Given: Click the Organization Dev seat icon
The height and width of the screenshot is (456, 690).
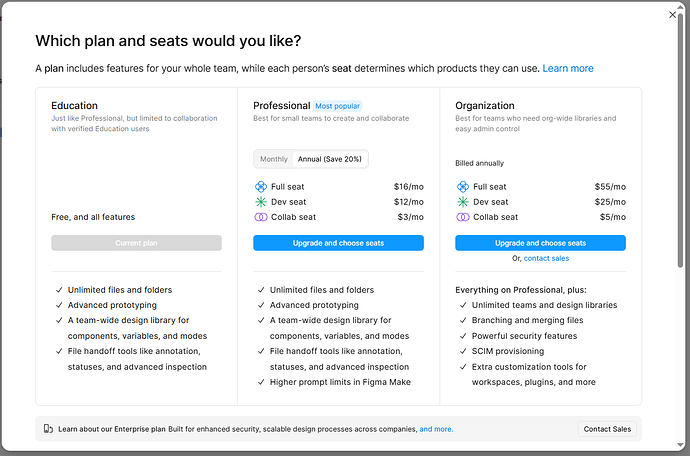Looking at the screenshot, I should pyautogui.click(x=463, y=202).
